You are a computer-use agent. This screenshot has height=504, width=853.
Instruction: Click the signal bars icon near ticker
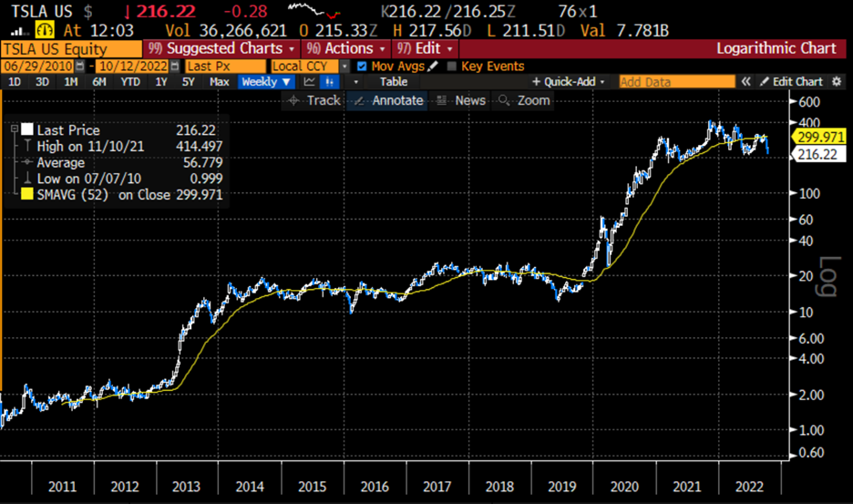point(19,30)
